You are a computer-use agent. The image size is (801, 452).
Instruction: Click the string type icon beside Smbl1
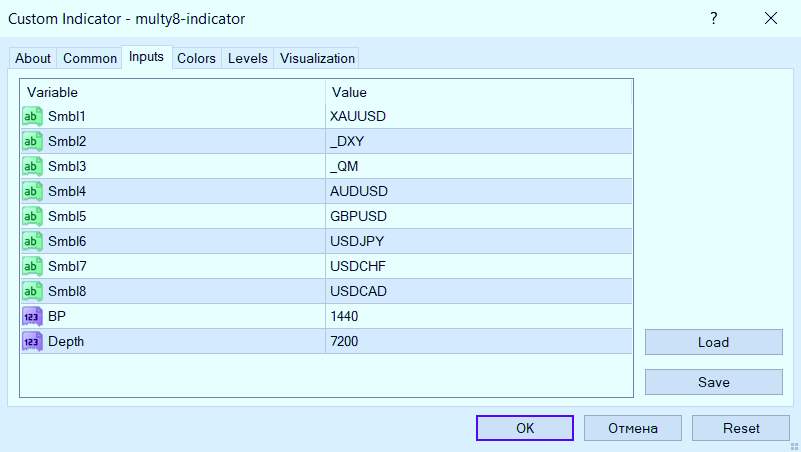point(31,116)
